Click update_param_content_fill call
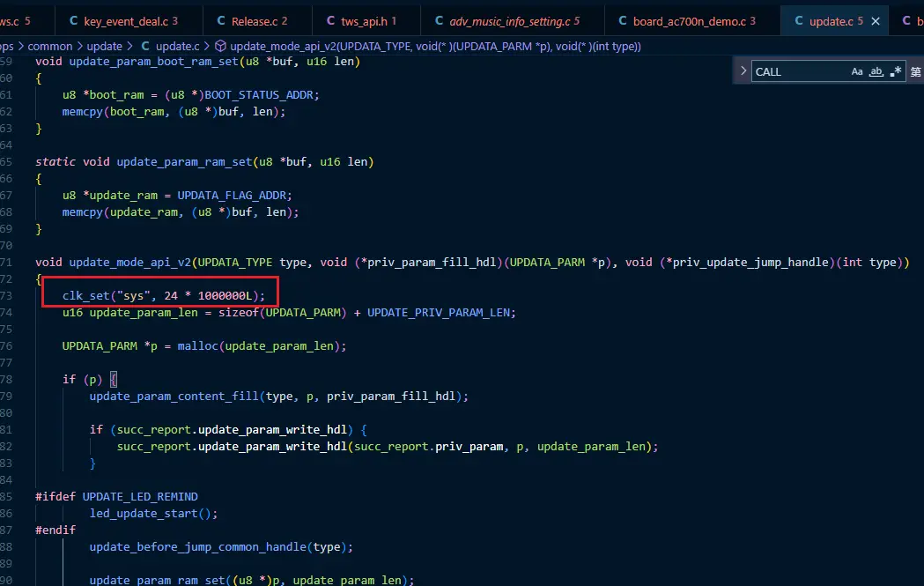This screenshot has height=586, width=924. (x=174, y=397)
